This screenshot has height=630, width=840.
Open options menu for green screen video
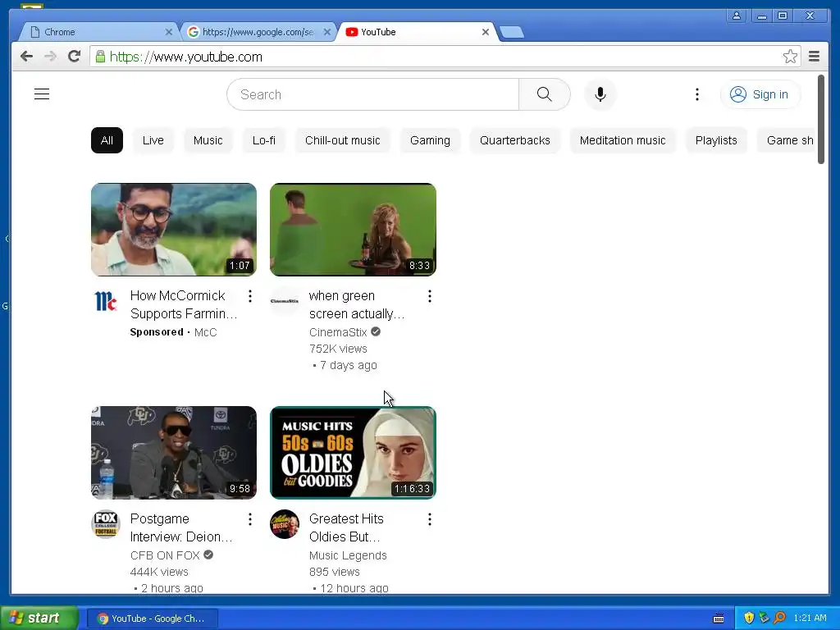(430, 296)
